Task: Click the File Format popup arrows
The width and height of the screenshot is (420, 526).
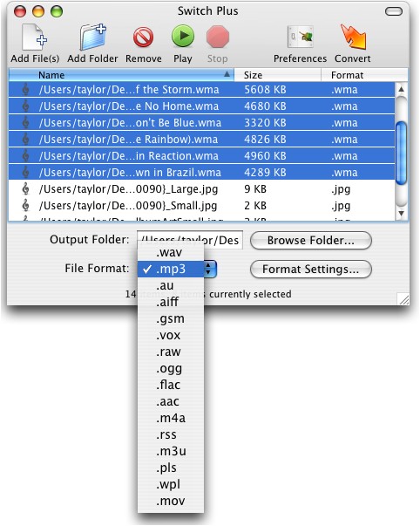Action: pos(209,269)
